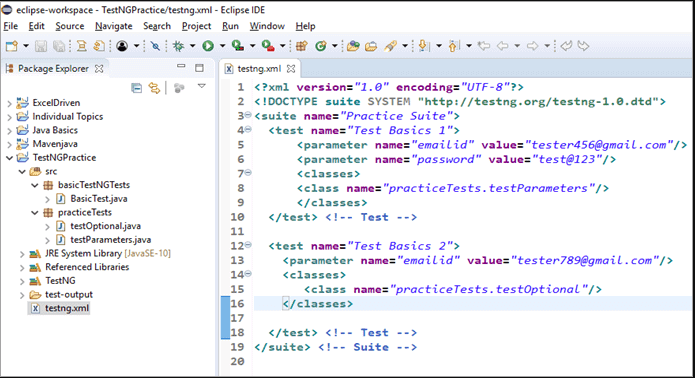Screen dimensions: 695x378
Task: Collapse the suite element fold on line 3
Action: click(x=248, y=115)
